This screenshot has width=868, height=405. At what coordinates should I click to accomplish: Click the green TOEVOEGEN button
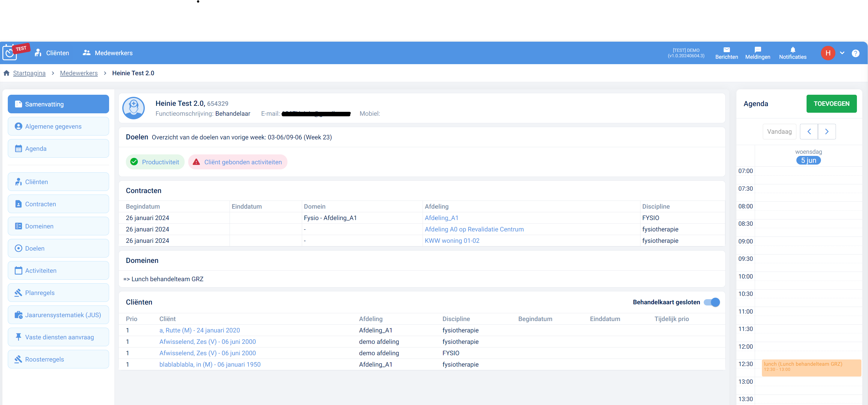[x=831, y=104]
